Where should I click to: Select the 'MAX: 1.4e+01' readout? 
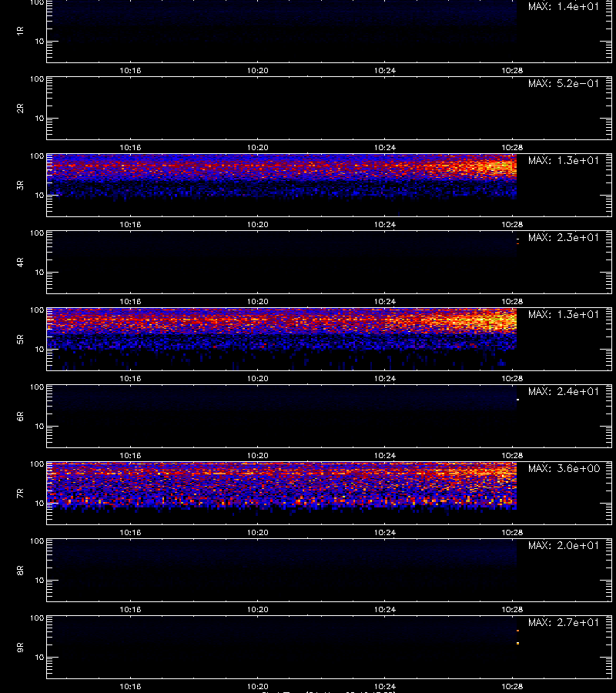[x=564, y=6]
